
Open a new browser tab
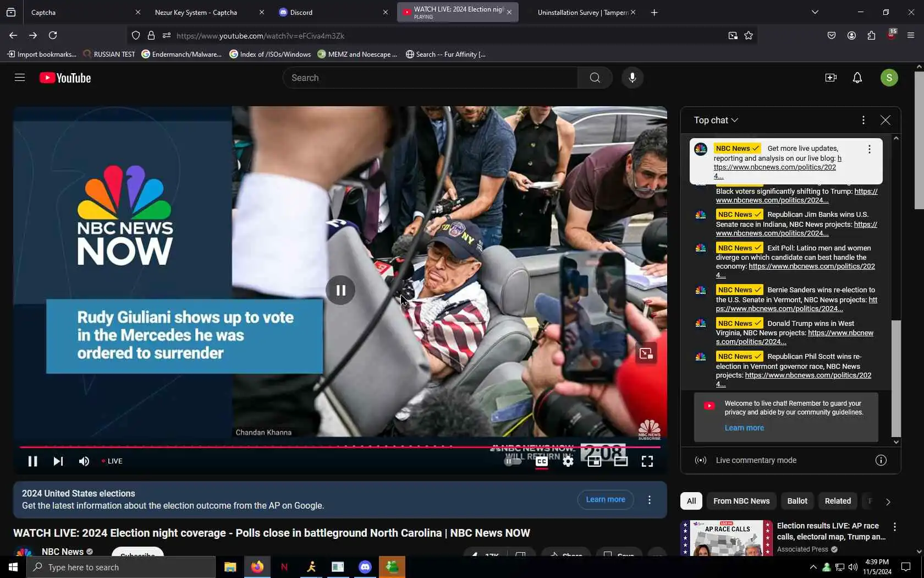coord(654,12)
